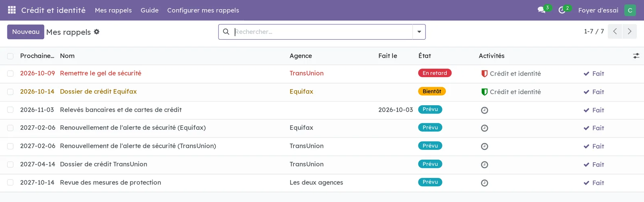Check the Renouvellement (Equifax) row checkbox

10,128
